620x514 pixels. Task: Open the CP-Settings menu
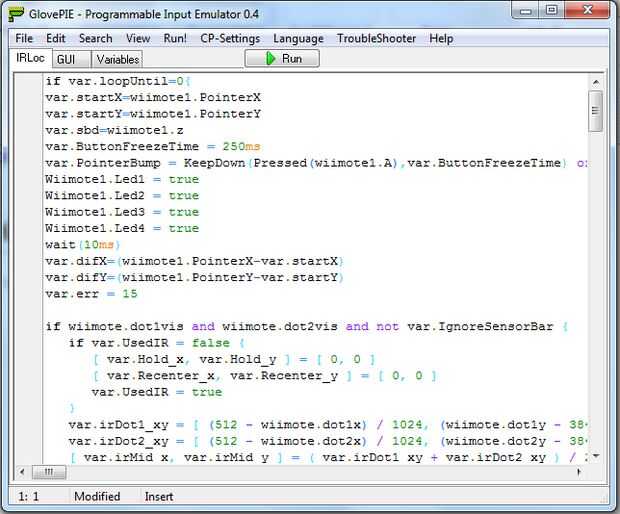click(x=230, y=38)
